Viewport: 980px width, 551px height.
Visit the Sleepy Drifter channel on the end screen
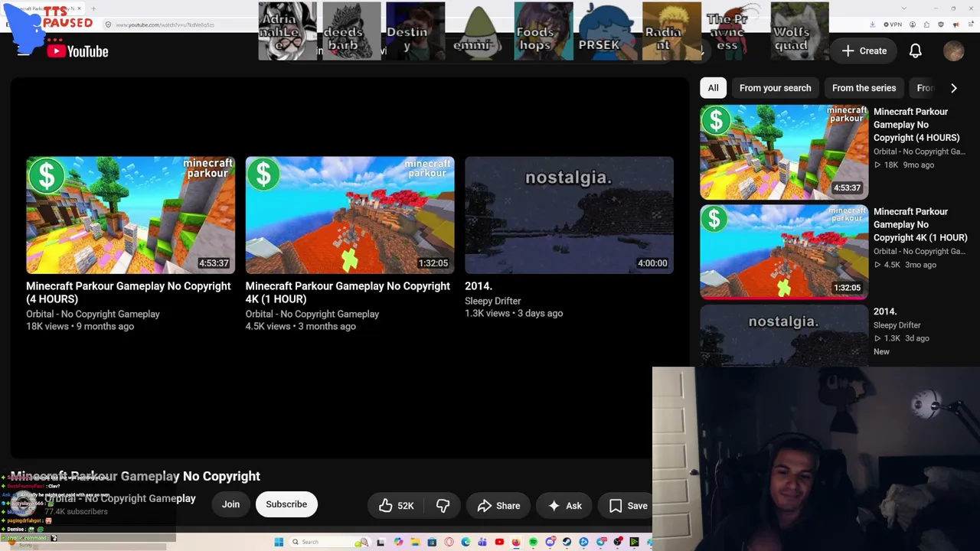click(492, 301)
